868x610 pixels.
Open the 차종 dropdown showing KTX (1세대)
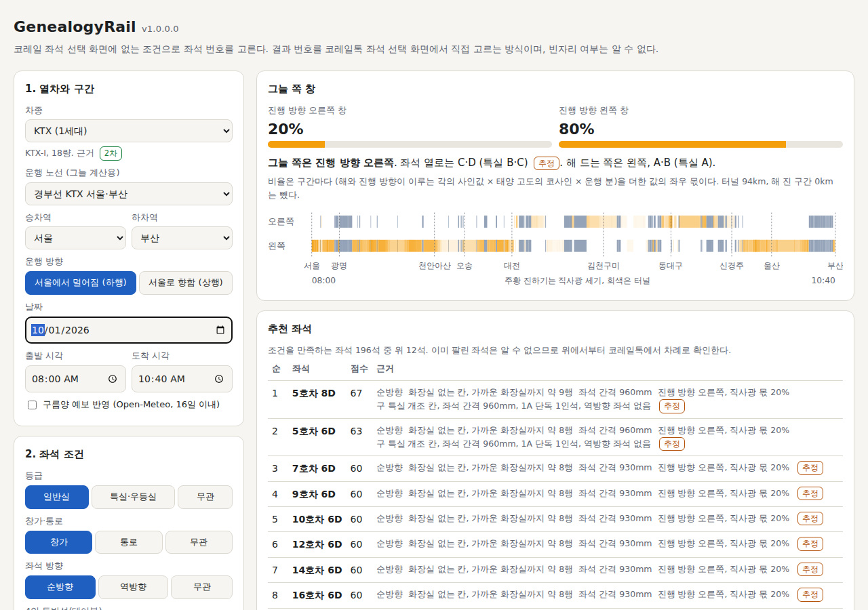(129, 131)
